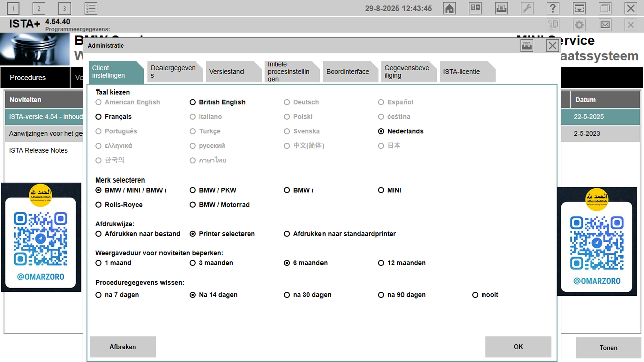
Task: Select Aanwijzingen voor het news row
Action: [44, 134]
